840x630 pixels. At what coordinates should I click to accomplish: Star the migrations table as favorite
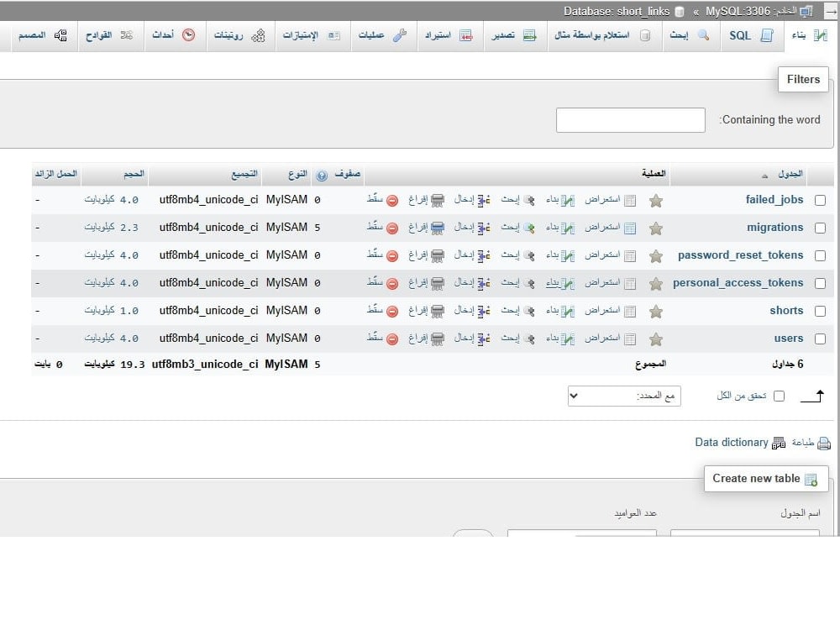click(656, 228)
